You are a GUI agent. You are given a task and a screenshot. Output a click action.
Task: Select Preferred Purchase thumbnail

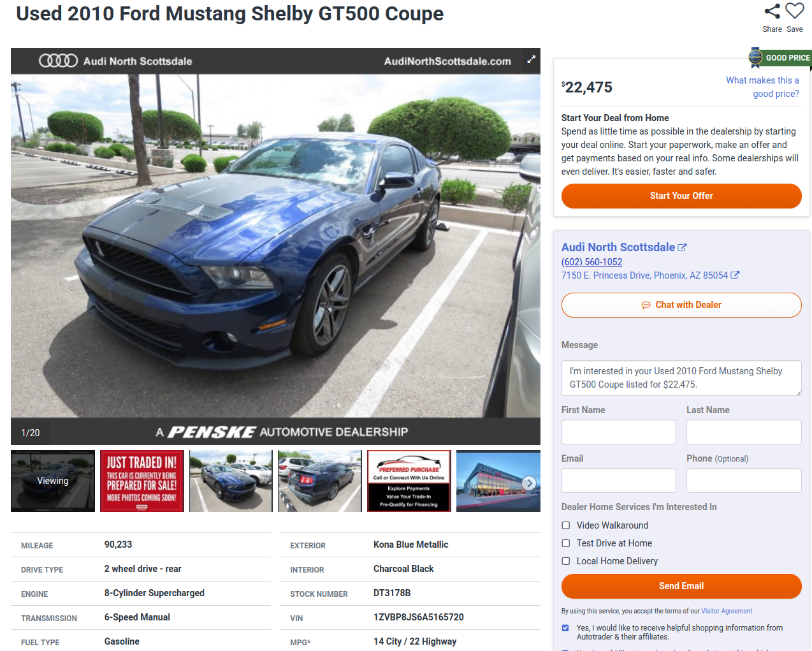[x=409, y=481]
